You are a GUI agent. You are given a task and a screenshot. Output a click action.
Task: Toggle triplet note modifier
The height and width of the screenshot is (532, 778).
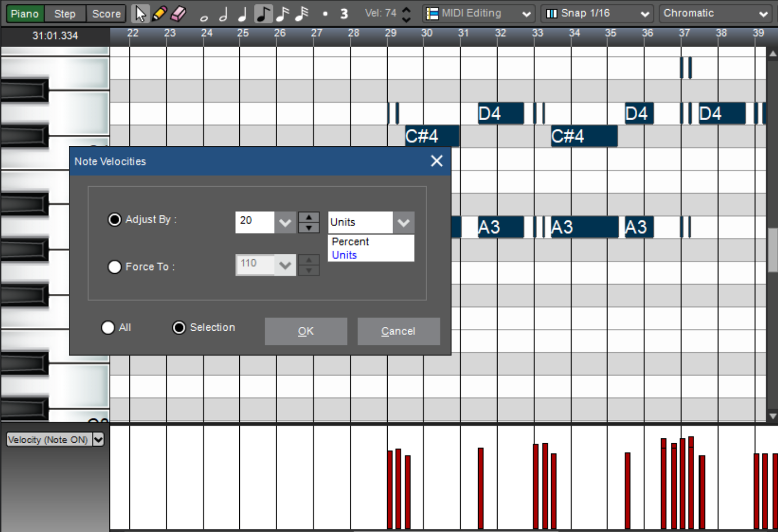(x=344, y=14)
